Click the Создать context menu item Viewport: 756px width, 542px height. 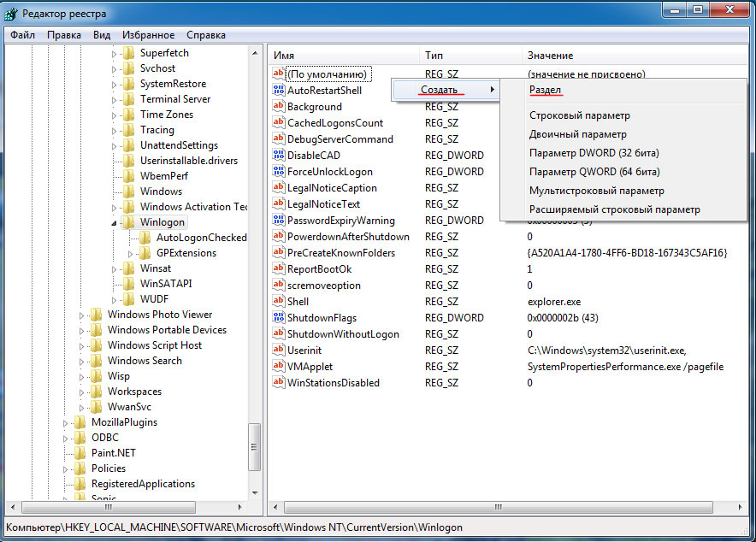tap(445, 90)
